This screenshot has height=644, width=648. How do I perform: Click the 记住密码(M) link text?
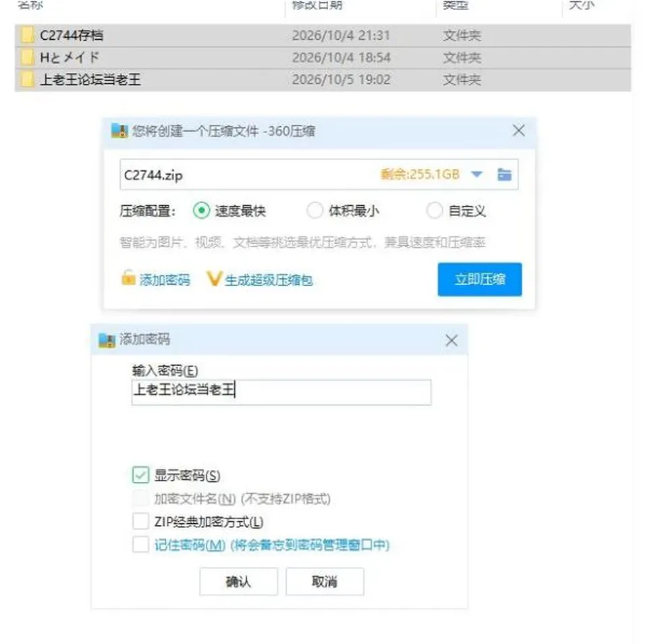coord(190,545)
